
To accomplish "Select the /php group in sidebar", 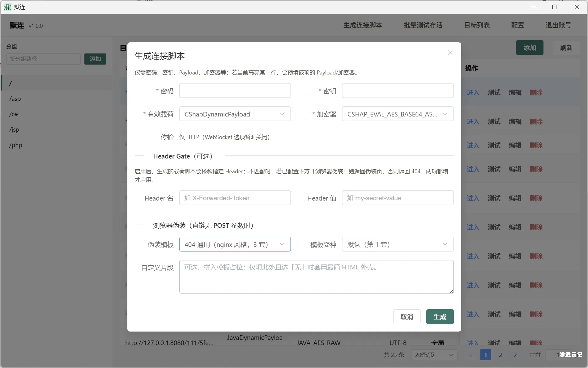I will pos(16,145).
